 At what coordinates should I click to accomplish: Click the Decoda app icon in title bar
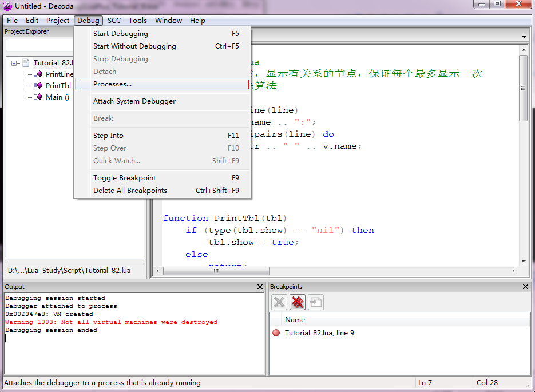pyautogui.click(x=7, y=6)
